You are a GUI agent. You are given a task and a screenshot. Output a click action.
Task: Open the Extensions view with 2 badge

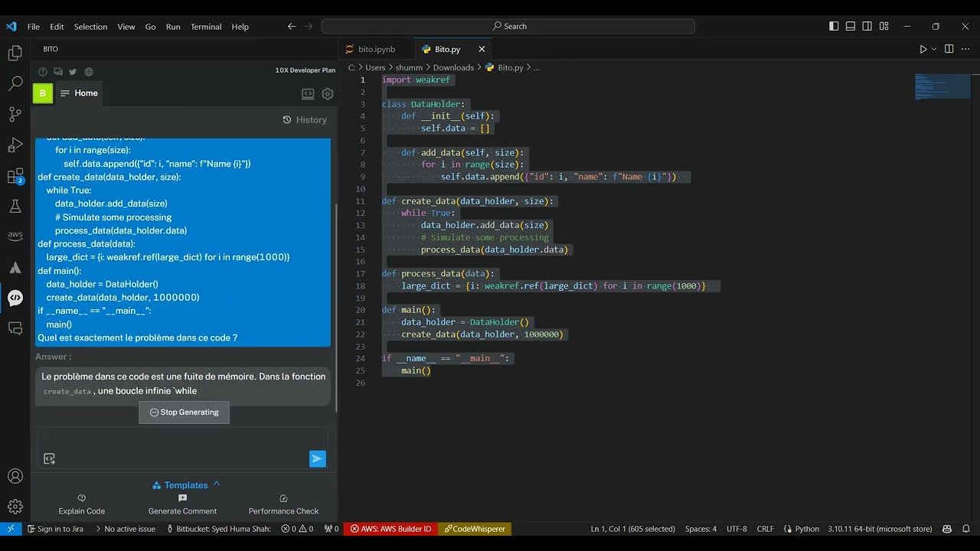tap(15, 176)
